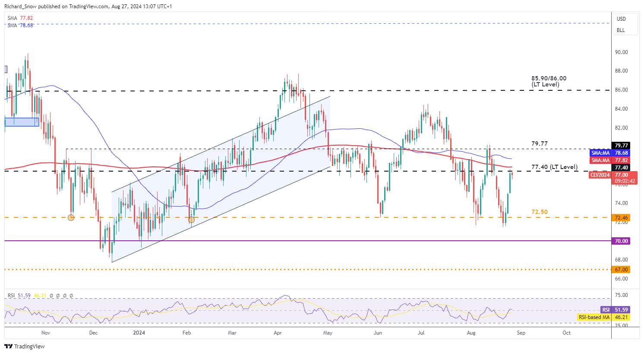
Task: Click the USD currency label
Action: coord(621,19)
